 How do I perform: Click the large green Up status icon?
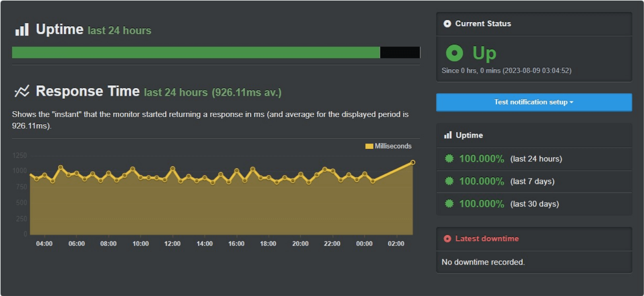454,53
